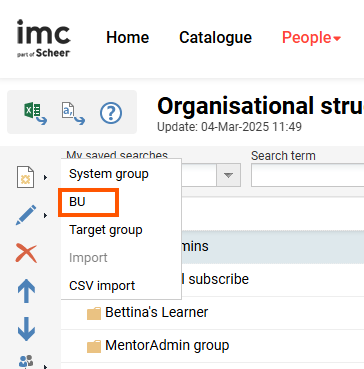Click the Excel export icon
This screenshot has height=369, width=364.
click(35, 113)
